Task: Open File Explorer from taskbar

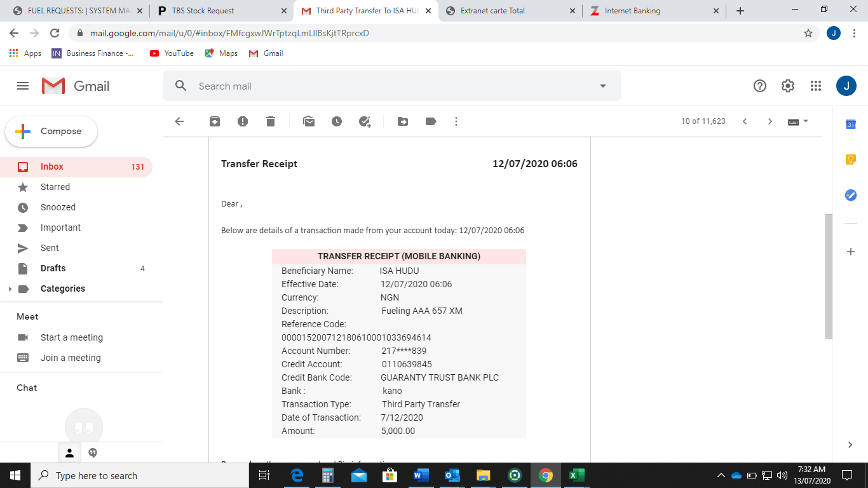Action: click(483, 475)
